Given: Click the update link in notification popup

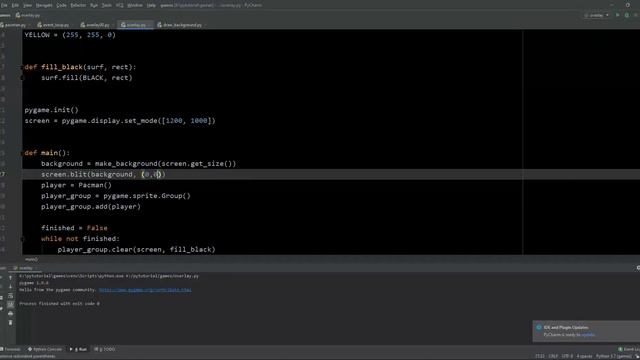Looking at the screenshot, I should (x=588, y=335).
